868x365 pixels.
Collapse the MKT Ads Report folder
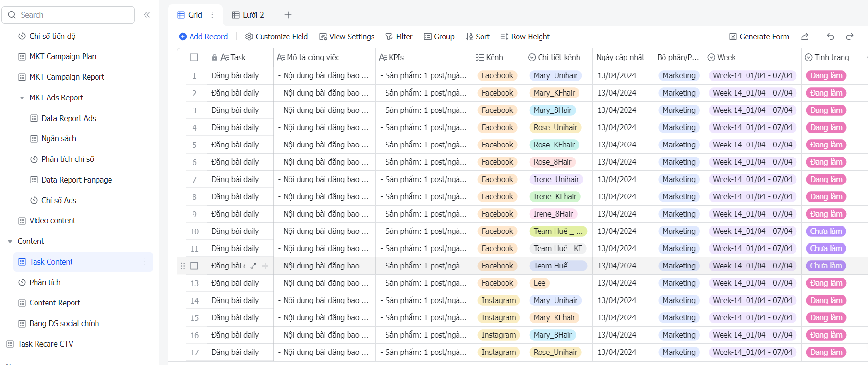(x=22, y=97)
